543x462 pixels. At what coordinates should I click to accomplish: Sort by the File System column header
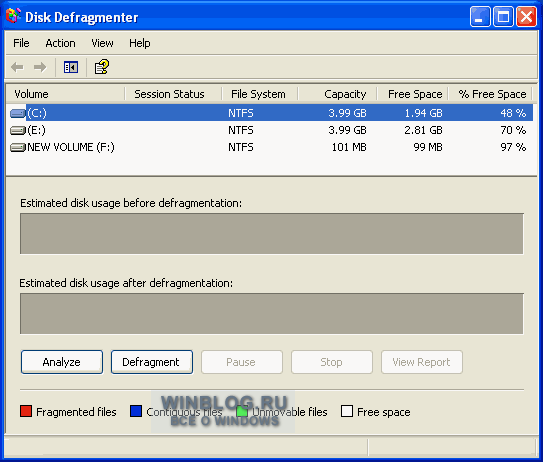(260, 94)
